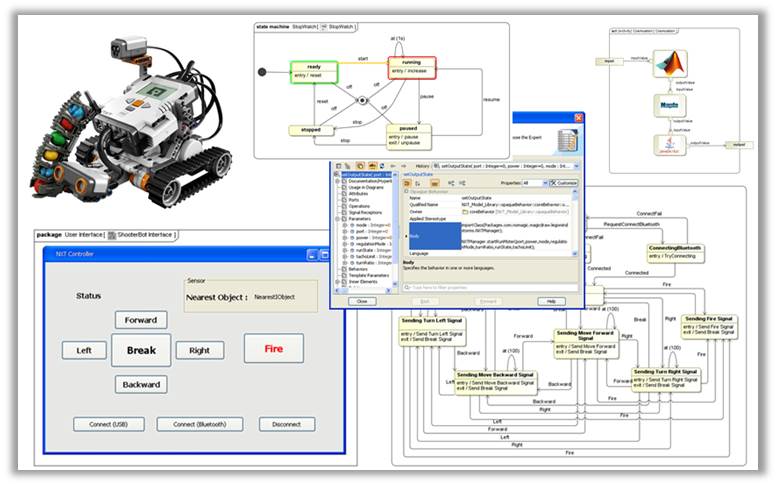Click the Backward button in NXT Controller
The image size is (776, 485).
click(141, 384)
